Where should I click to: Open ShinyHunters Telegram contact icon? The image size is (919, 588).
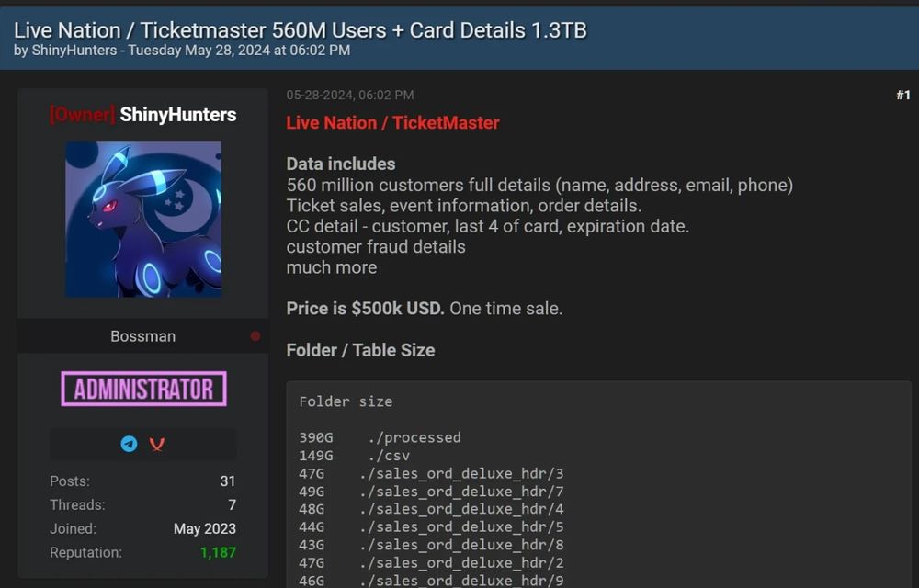(x=129, y=444)
